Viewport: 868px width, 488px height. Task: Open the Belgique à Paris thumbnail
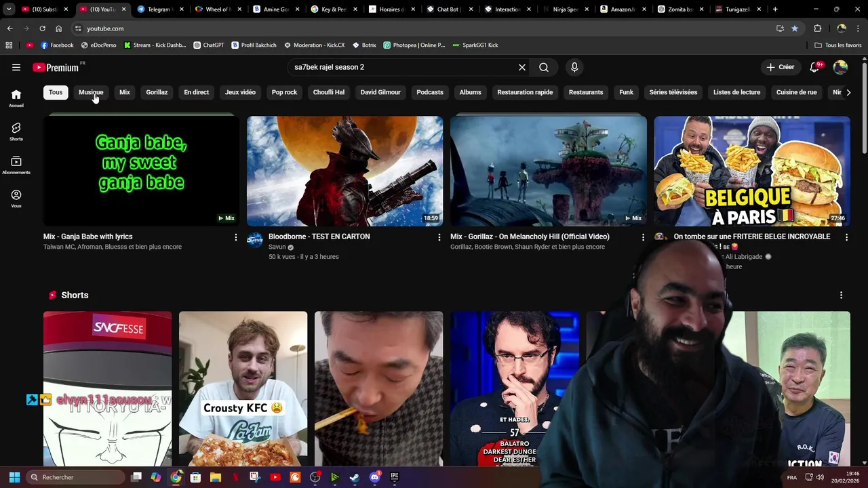[x=752, y=171]
